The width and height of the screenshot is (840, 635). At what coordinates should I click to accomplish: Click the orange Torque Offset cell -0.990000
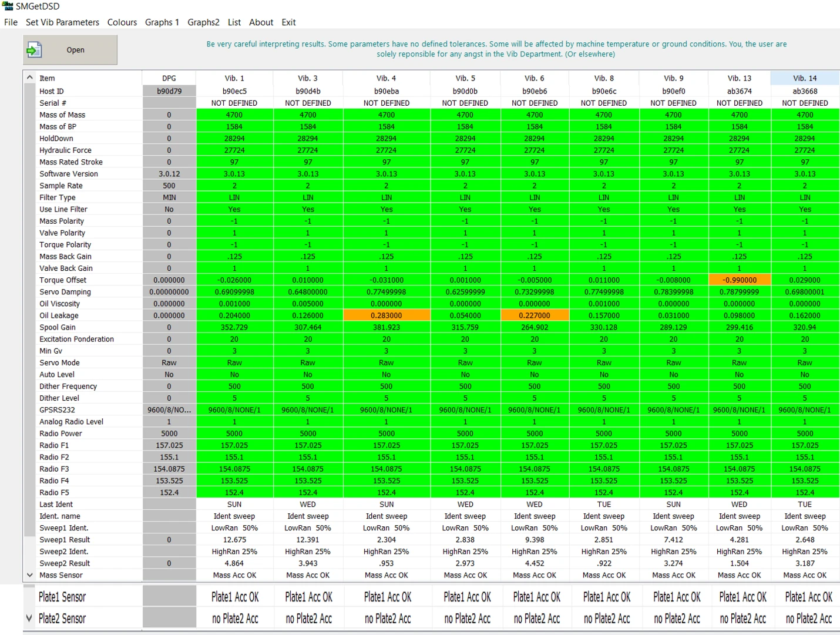point(740,280)
